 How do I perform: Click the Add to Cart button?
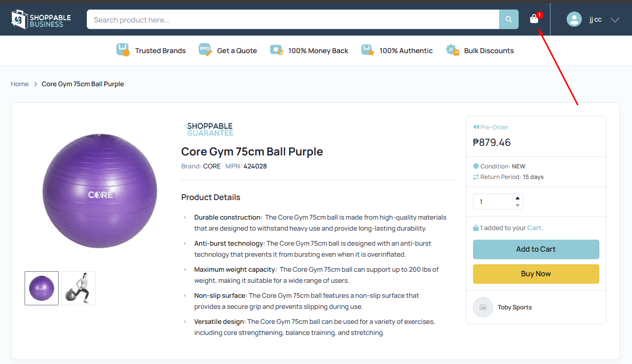(x=536, y=249)
